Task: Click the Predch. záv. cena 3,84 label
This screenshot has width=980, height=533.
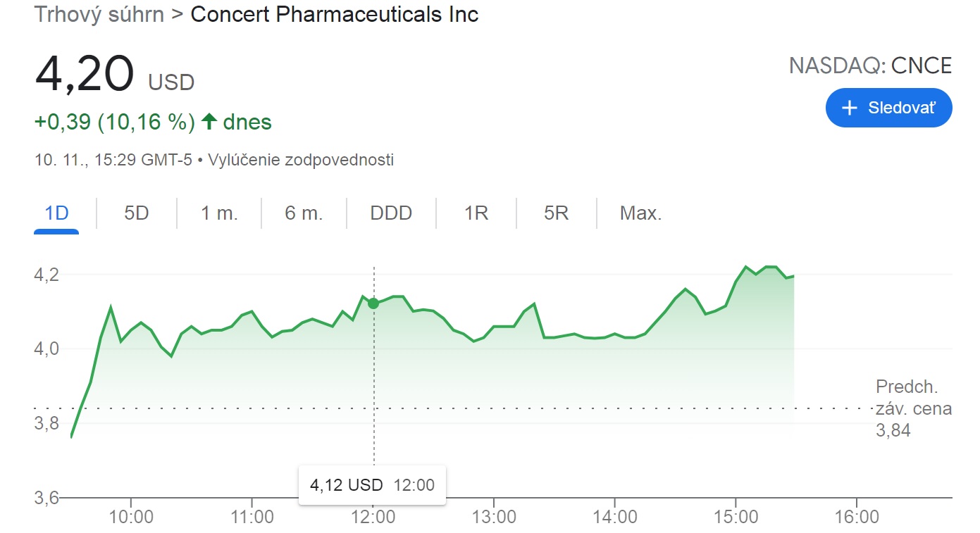Action: (x=913, y=408)
